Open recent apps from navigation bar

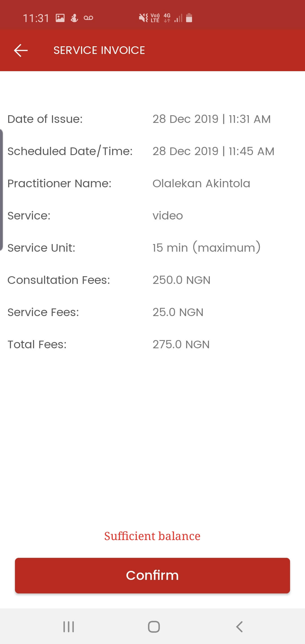69,626
